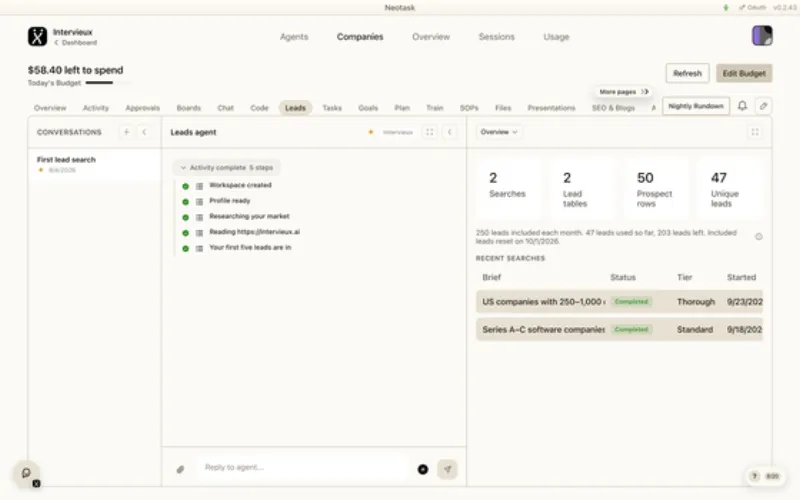The height and width of the screenshot is (500, 800).
Task: Click green check beside Workspace created
Action: click(x=186, y=186)
